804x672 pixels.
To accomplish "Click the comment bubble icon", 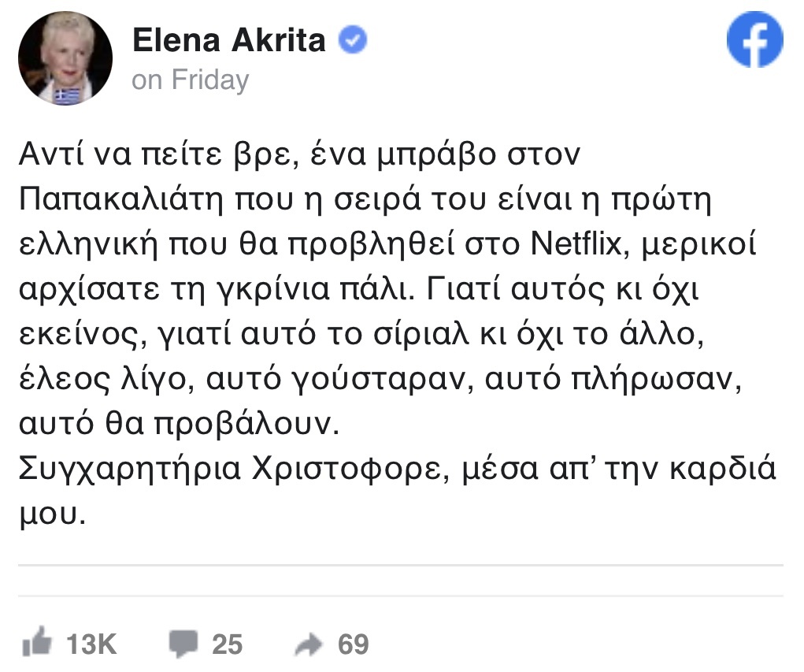I will tap(183, 644).
